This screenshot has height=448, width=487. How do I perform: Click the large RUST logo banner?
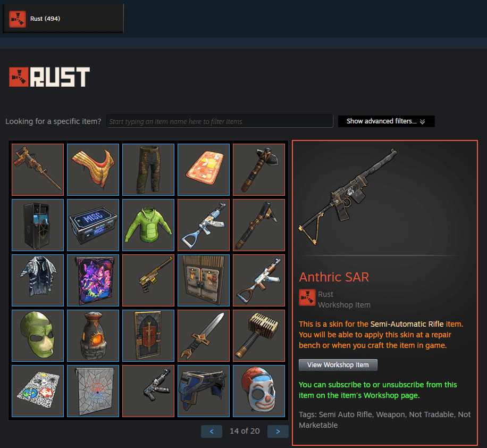(x=49, y=77)
